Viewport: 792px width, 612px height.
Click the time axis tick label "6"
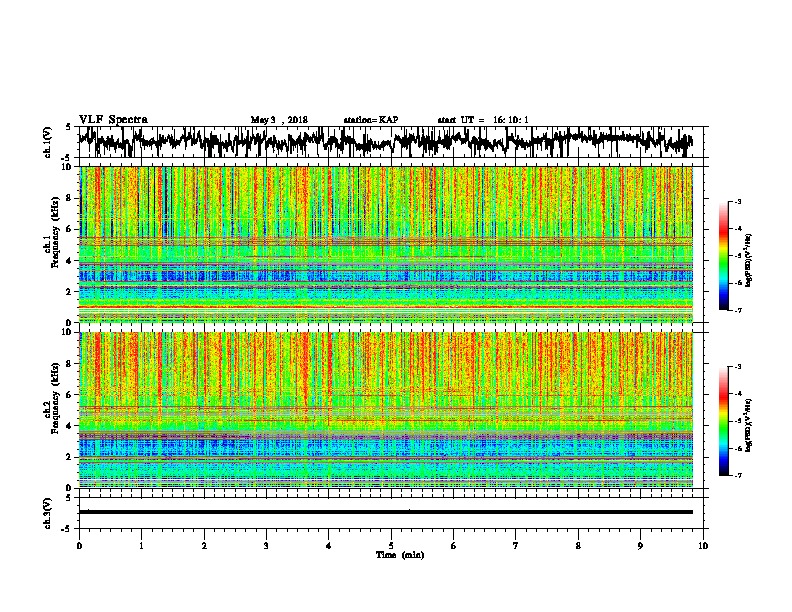(x=453, y=546)
